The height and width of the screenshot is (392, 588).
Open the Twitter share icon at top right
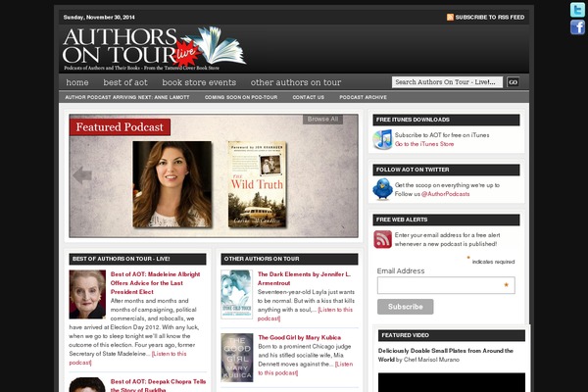point(577,10)
